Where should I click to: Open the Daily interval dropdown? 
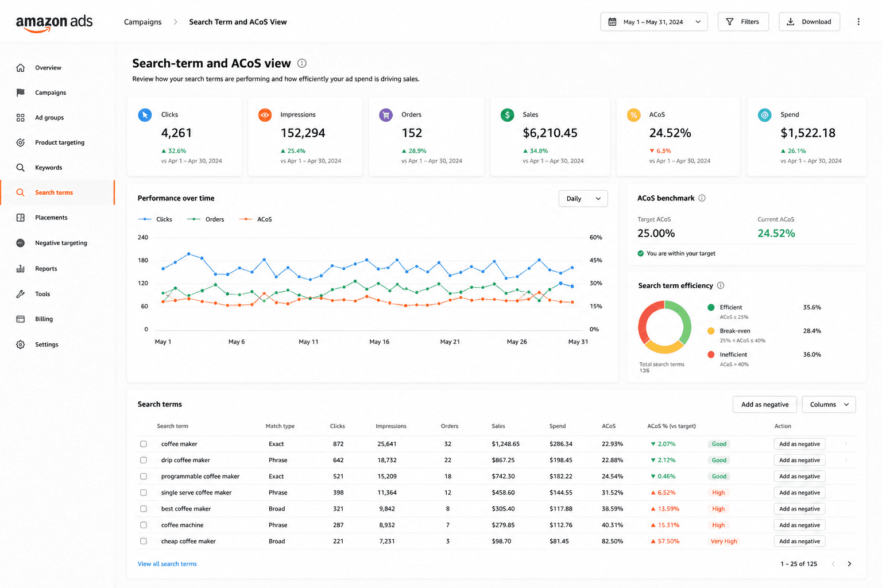click(583, 199)
